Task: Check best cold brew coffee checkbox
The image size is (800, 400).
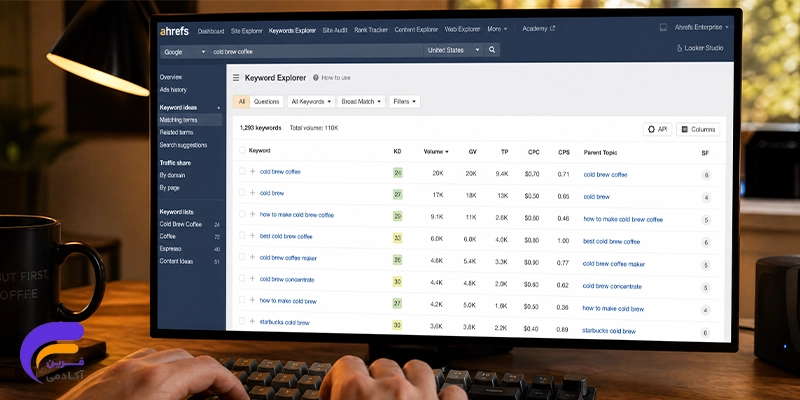Action: pos(242,235)
